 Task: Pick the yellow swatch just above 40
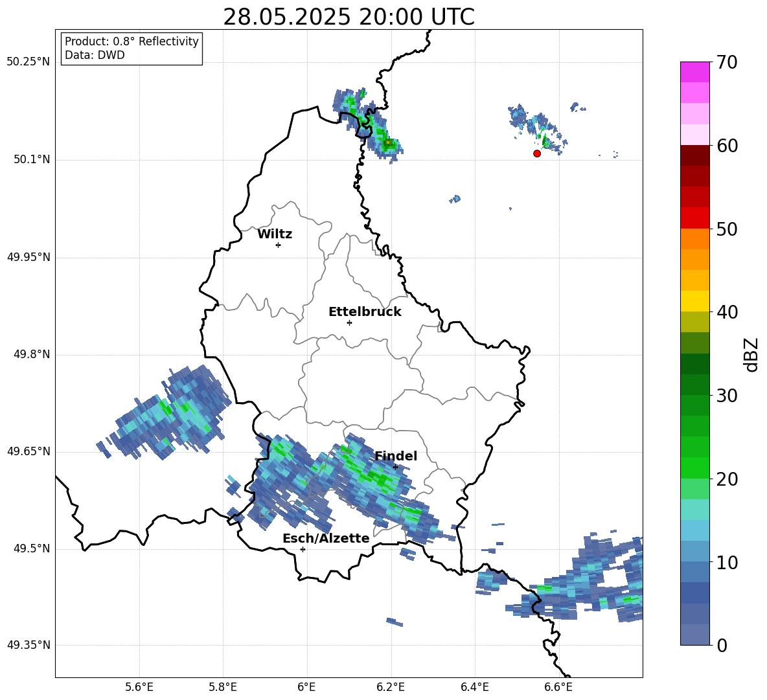coord(694,301)
